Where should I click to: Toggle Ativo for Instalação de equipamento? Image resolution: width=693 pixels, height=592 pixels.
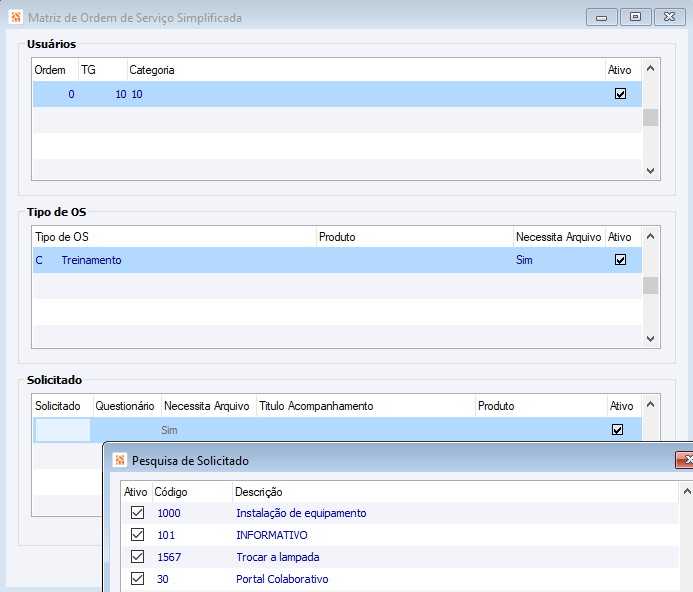click(x=137, y=513)
